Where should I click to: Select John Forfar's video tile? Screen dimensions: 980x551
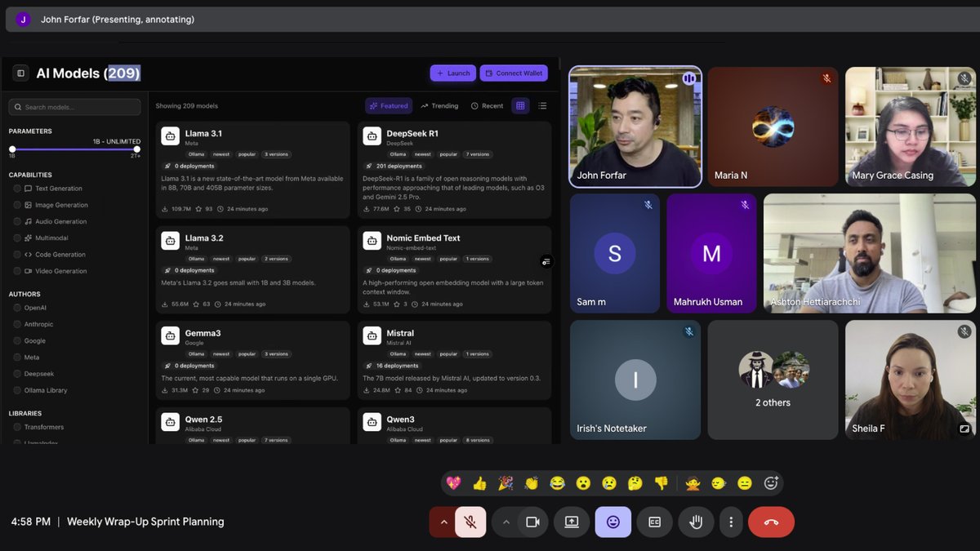point(635,127)
